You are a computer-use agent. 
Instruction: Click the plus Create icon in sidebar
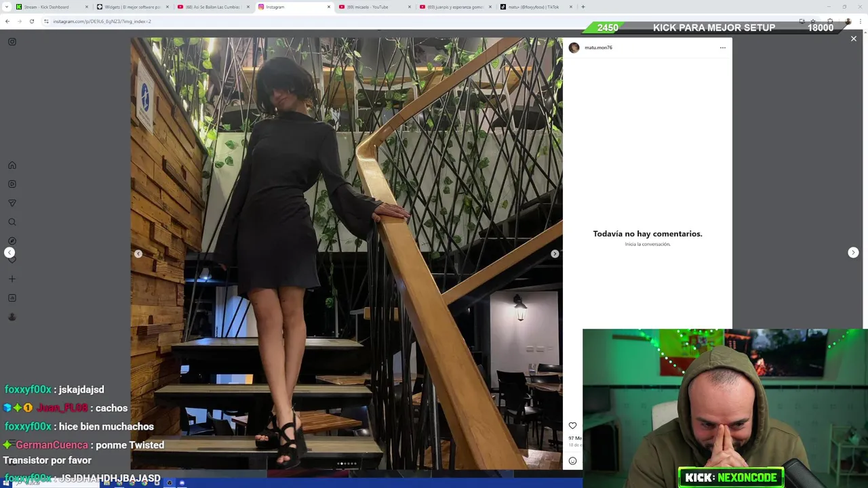coord(12,279)
